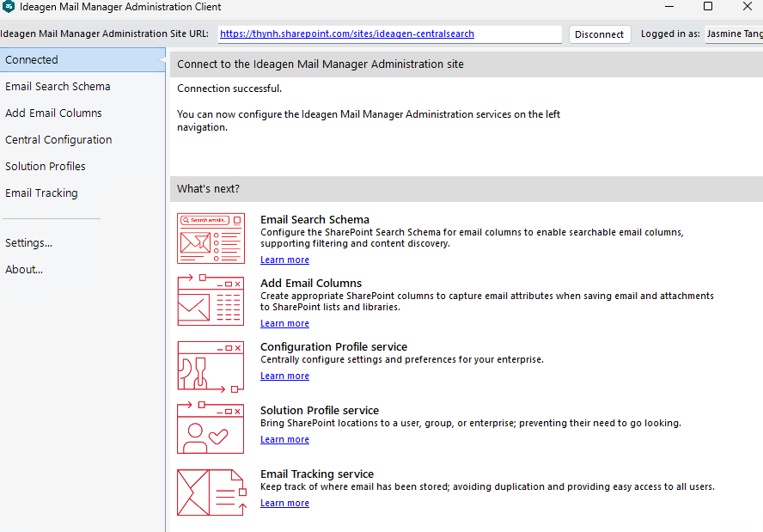The image size is (763, 532).
Task: Click the Email Tracking service heading
Action: click(x=317, y=474)
